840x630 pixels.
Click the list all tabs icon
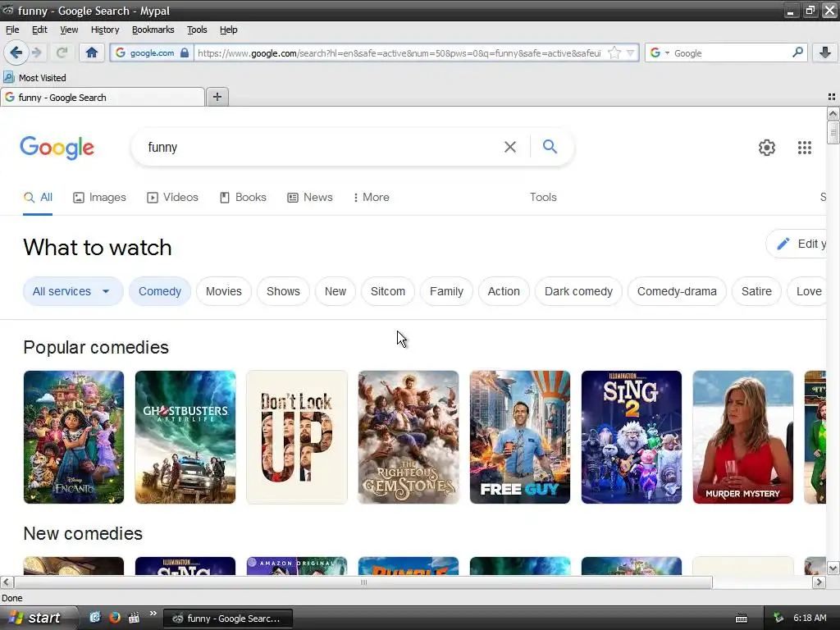coord(832,97)
